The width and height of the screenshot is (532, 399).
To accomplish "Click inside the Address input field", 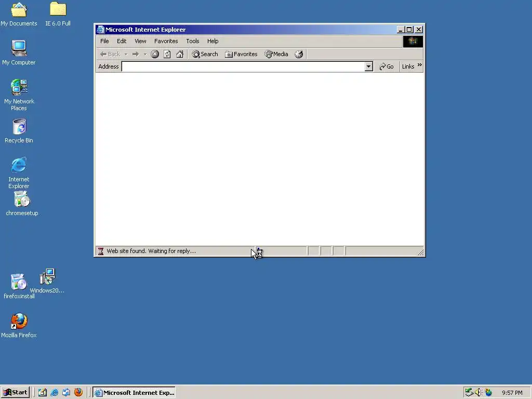I will pos(243,66).
